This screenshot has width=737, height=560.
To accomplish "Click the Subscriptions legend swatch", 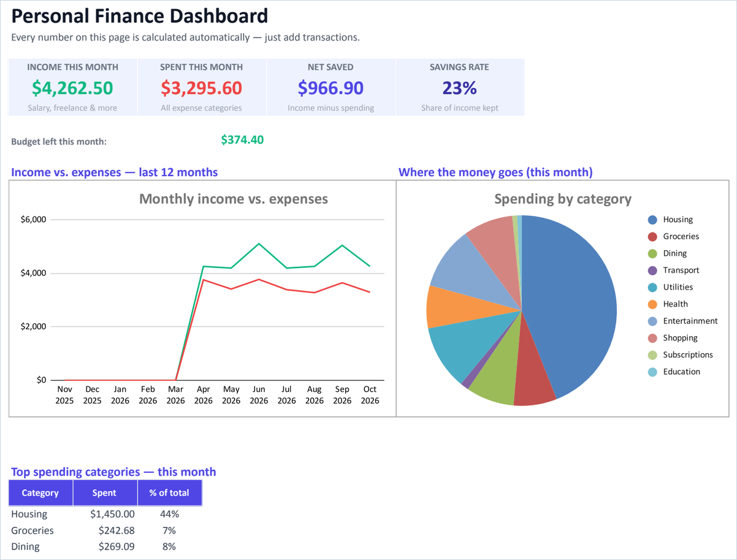I will (x=652, y=355).
